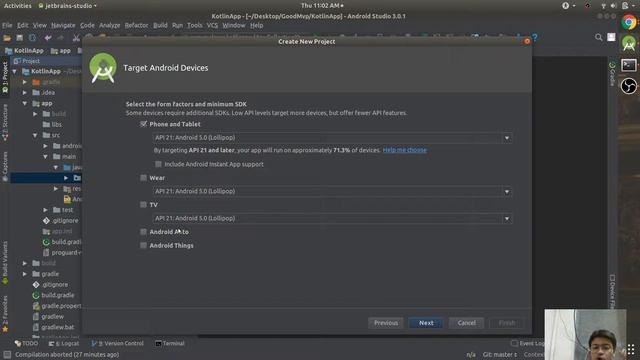Viewport: 640px width, 360px height.
Task: Open the Build Variants side panel
Action: 5,262
